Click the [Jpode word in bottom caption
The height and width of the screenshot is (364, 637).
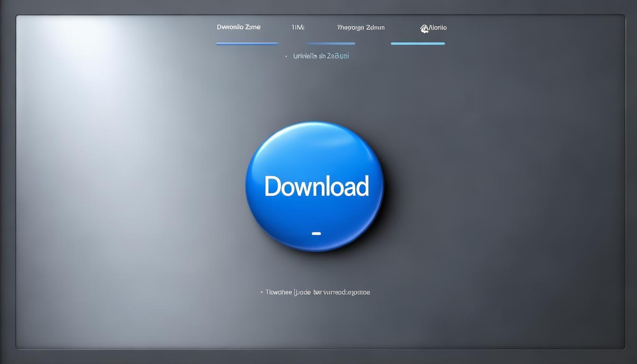click(302, 292)
